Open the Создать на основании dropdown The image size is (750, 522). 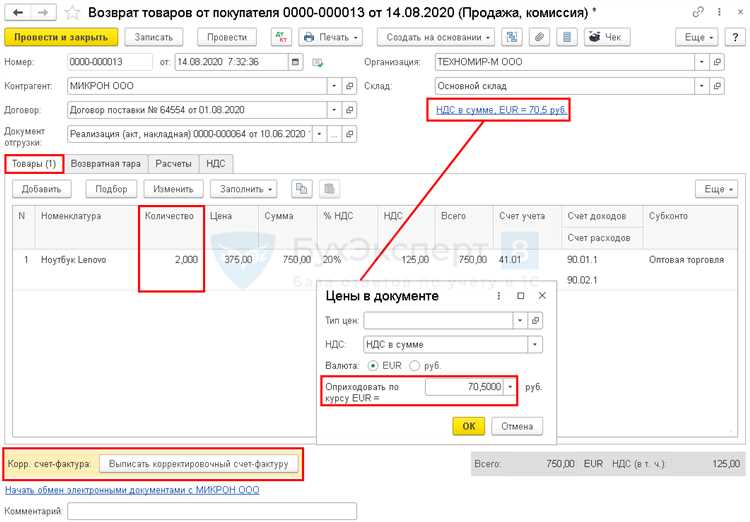point(436,37)
